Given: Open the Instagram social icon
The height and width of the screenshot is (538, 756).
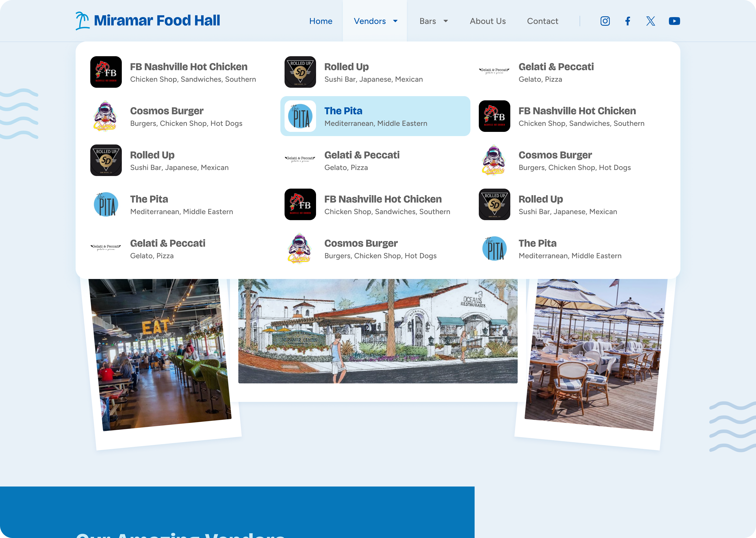Looking at the screenshot, I should 605,21.
